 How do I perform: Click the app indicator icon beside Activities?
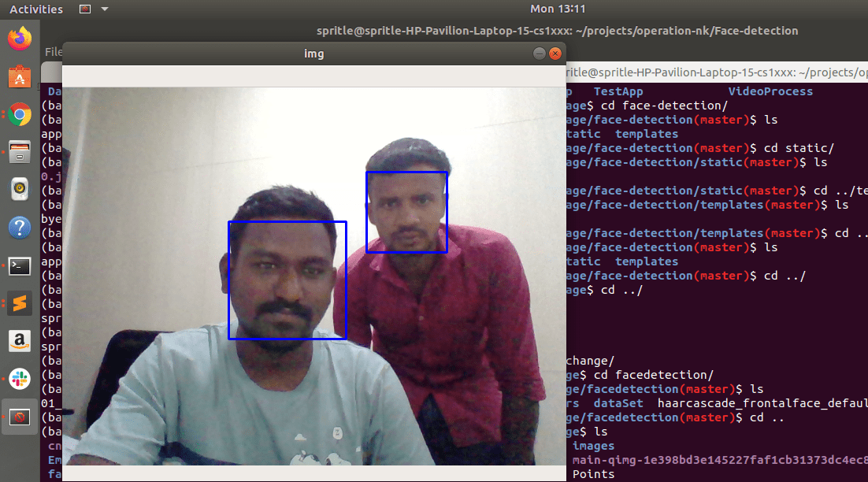85,9
